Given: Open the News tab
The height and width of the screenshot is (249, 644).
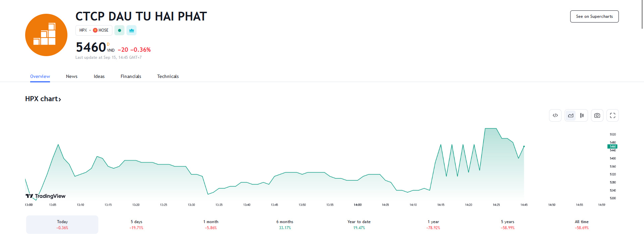Looking at the screenshot, I should click(x=72, y=76).
